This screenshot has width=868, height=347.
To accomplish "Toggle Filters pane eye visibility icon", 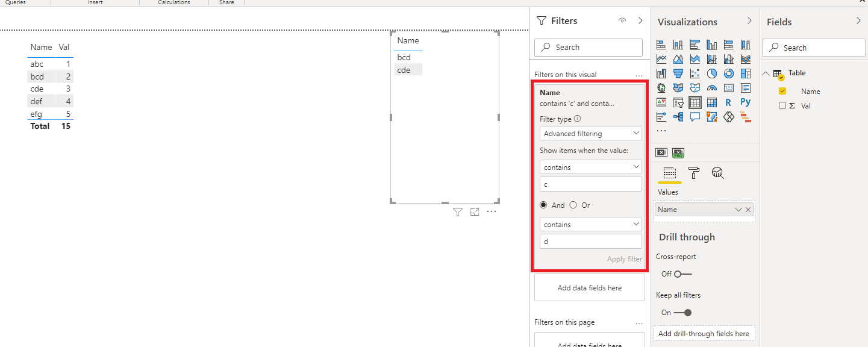I will pos(622,20).
